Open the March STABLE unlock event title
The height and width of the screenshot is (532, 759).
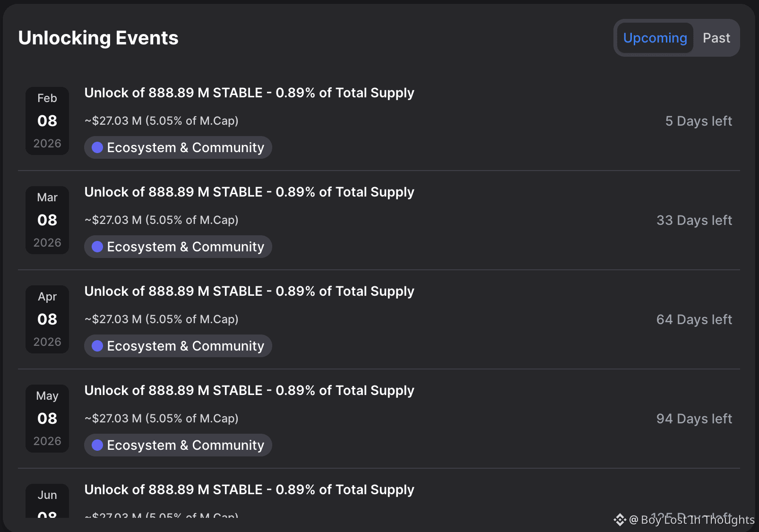[249, 192]
